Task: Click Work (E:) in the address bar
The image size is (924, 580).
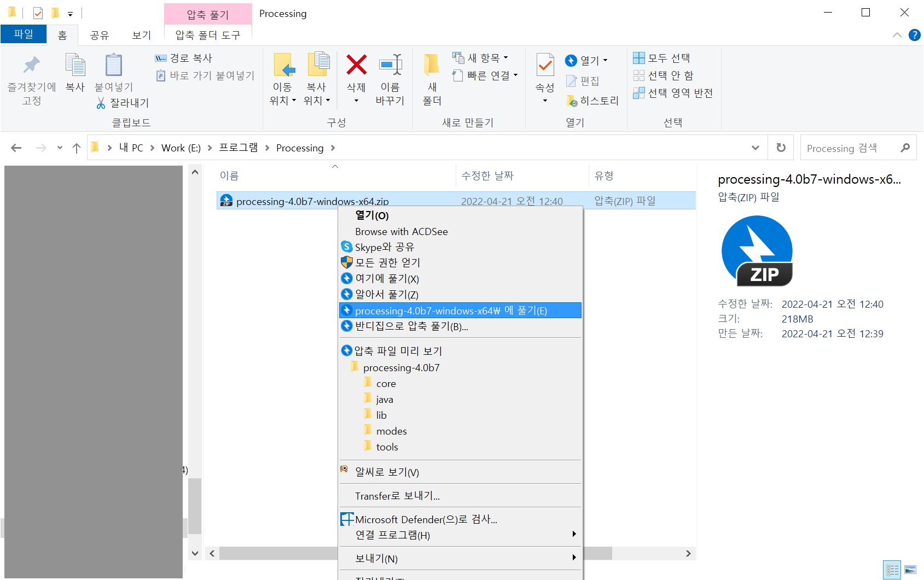Action: (x=181, y=148)
